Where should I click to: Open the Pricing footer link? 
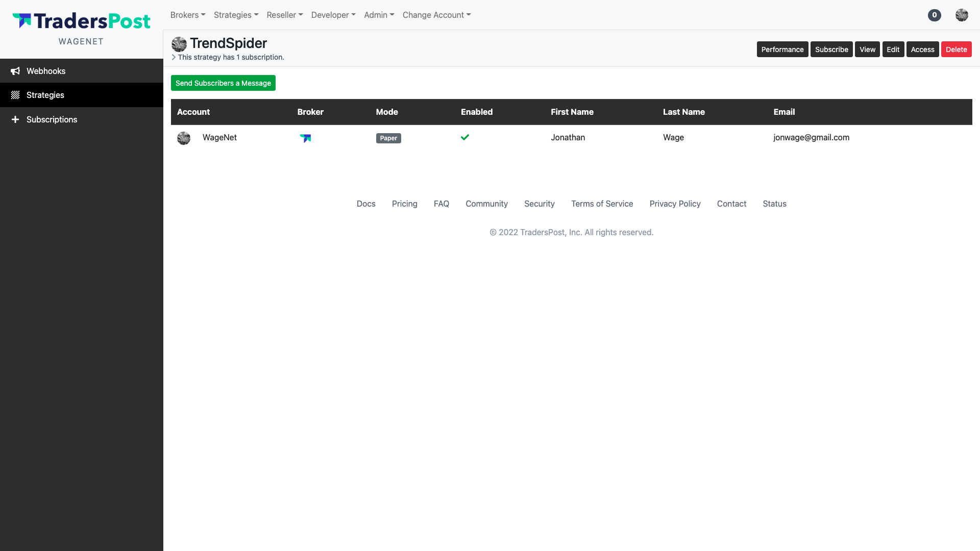pyautogui.click(x=405, y=204)
